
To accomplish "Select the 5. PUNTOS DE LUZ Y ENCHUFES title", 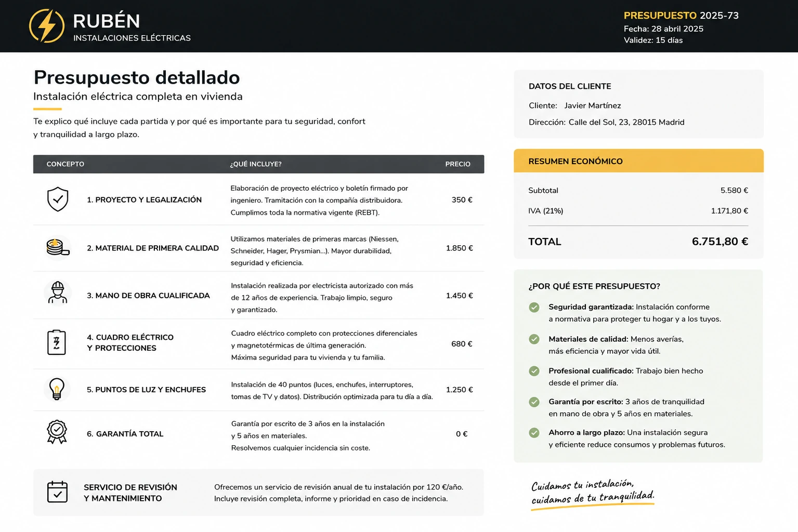I will click(146, 389).
